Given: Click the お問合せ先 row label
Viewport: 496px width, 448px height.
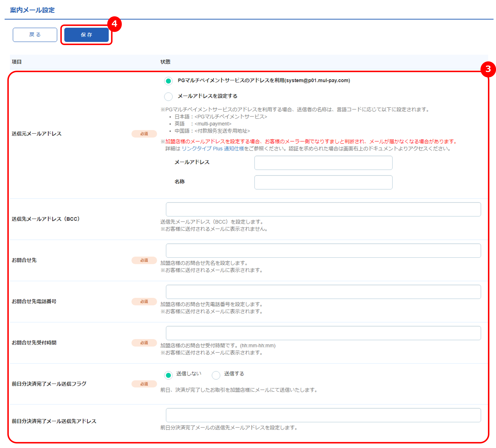Looking at the screenshot, I should pos(24,260).
